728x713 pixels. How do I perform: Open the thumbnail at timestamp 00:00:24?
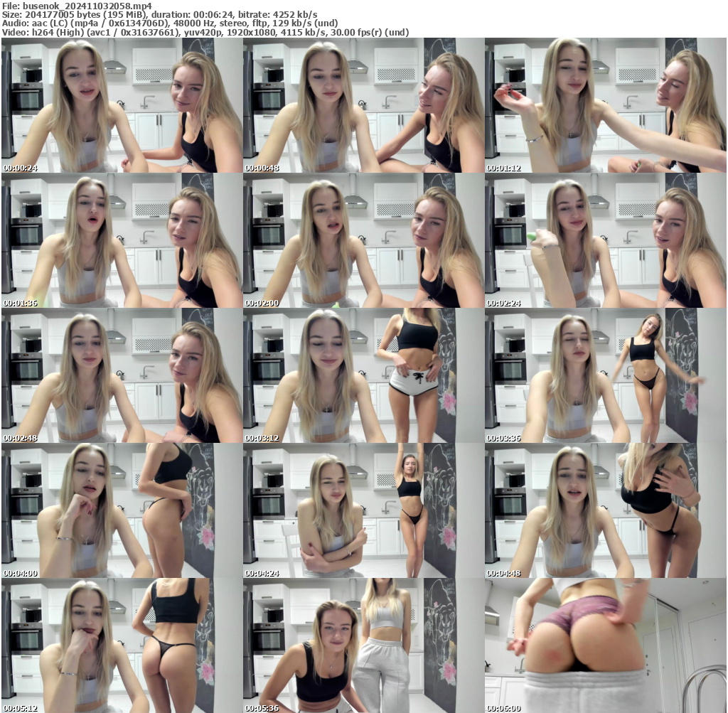pos(121,104)
